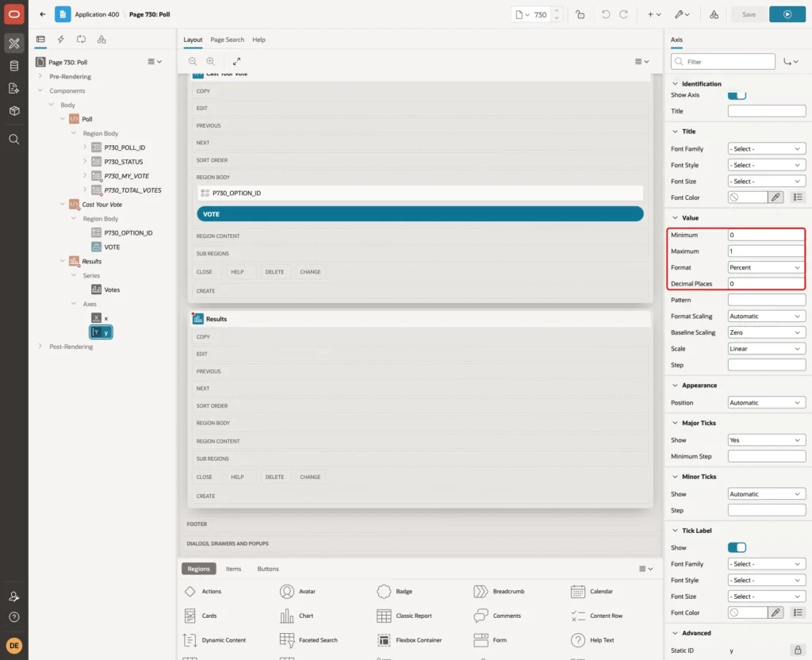
Task: Open the Help tab
Action: 259,40
